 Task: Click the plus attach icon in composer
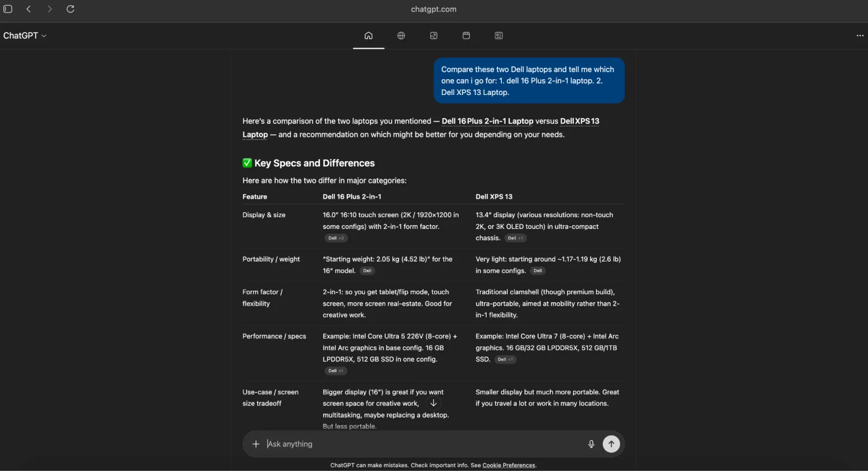click(x=256, y=444)
